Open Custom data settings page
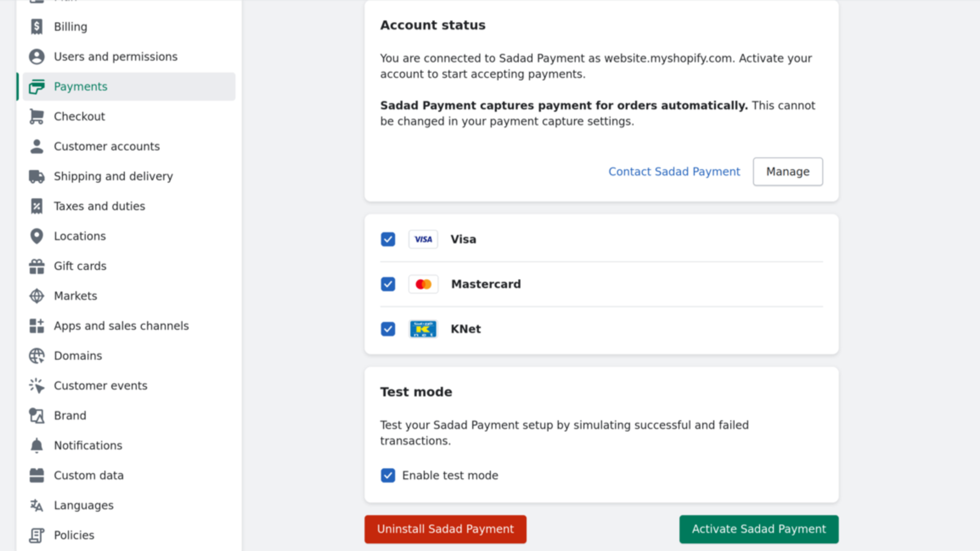This screenshot has height=551, width=980. pos(129,475)
